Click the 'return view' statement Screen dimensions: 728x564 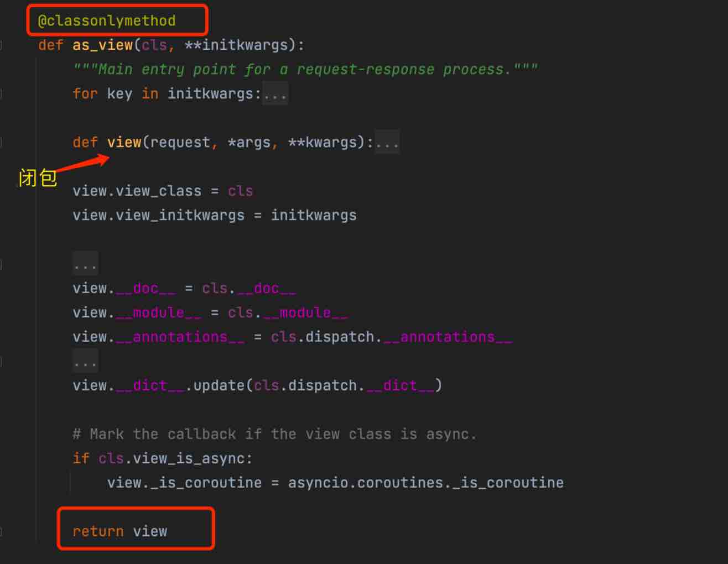click(120, 532)
